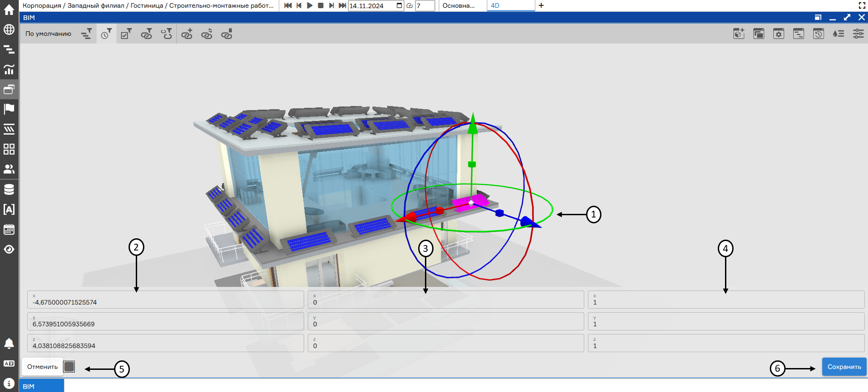868x392 pixels.
Task: Step to the previous frame
Action: coord(299,5)
